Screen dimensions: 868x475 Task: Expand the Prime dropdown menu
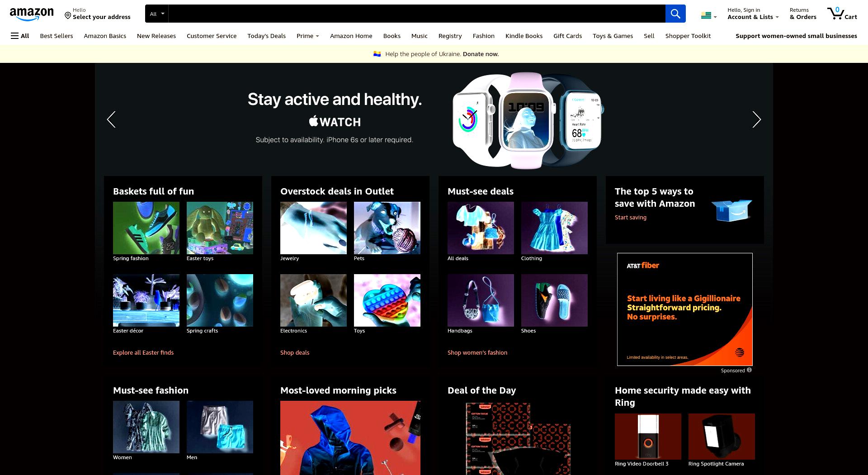click(x=307, y=36)
